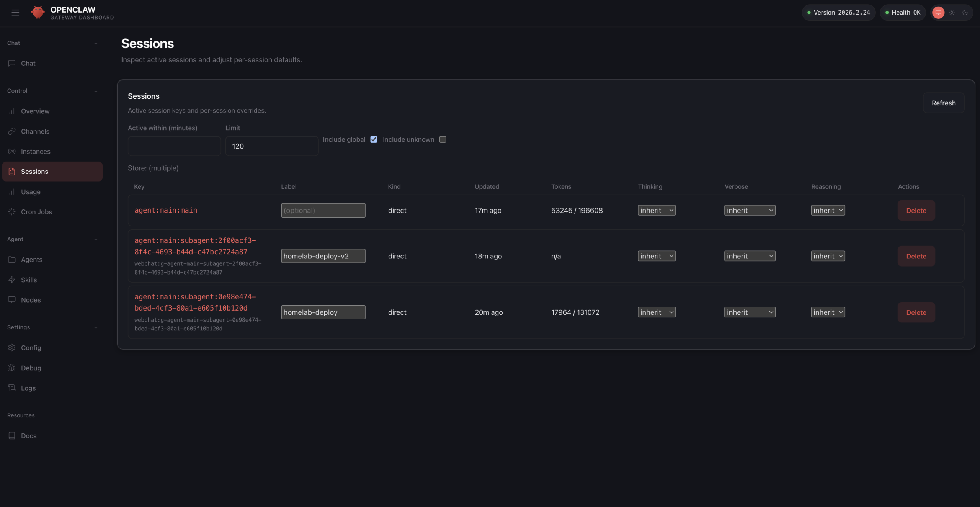Enable the Include unknown checkbox

point(443,140)
